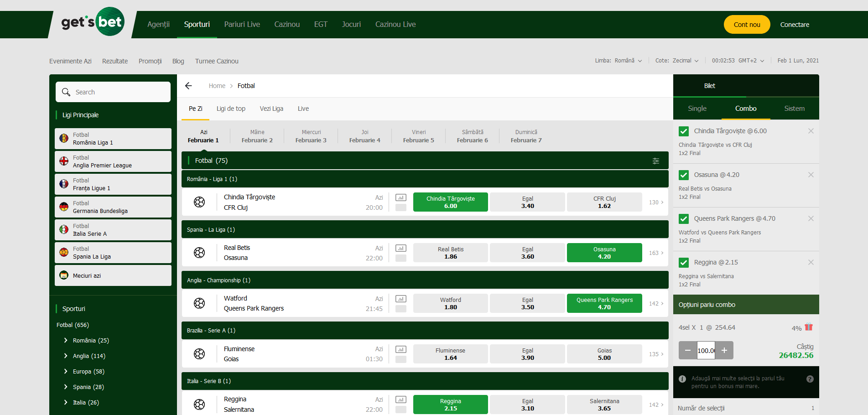Image resolution: width=868 pixels, height=415 pixels.
Task: Click the help question mark icon
Action: click(x=810, y=379)
